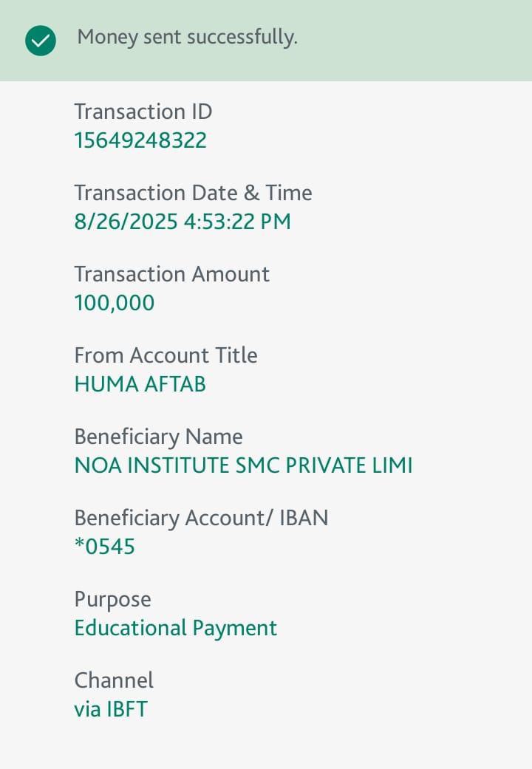Viewport: 532px width, 769px height.
Task: Select the "via IBFT" channel value
Action: [x=111, y=709]
